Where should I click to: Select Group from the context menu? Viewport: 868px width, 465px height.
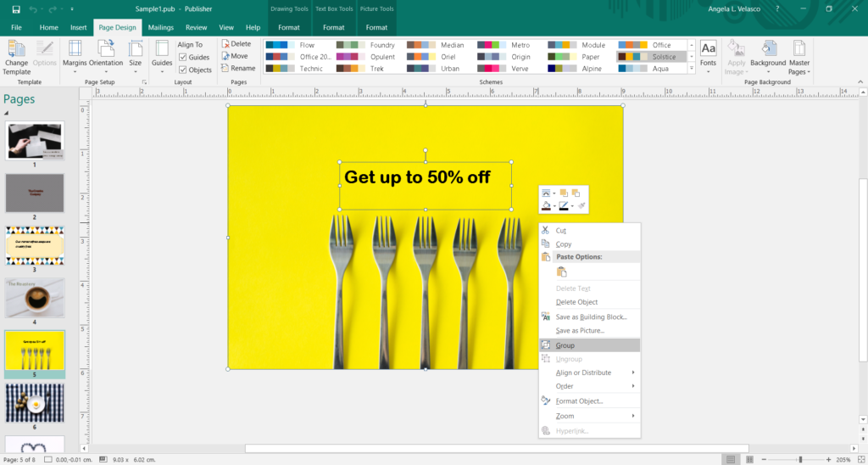[565, 345]
